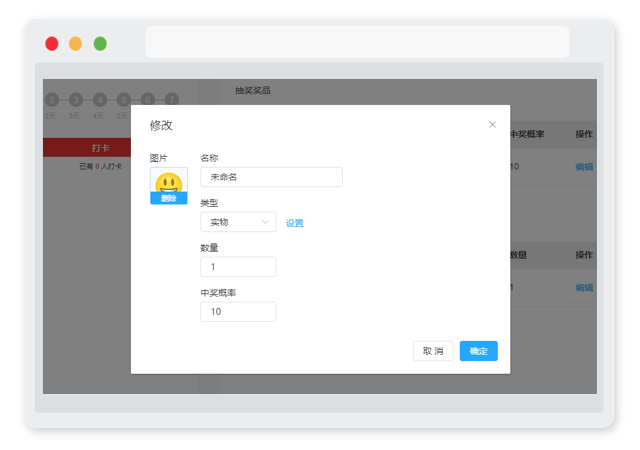Click the 修改 dialog title
This screenshot has width=640, height=450.
point(161,125)
